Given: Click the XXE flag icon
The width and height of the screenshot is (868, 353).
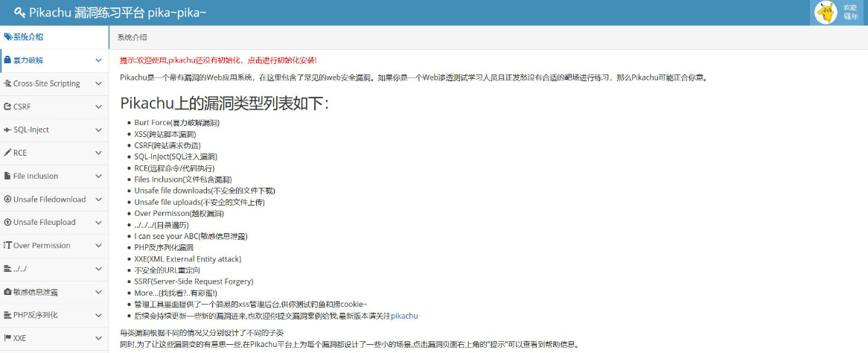Looking at the screenshot, I should pos(7,338).
